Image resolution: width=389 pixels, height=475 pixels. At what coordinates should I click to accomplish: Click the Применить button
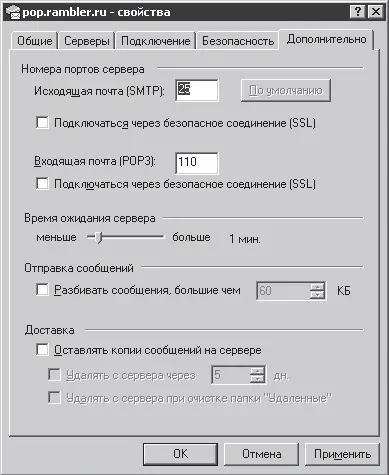[342, 454]
